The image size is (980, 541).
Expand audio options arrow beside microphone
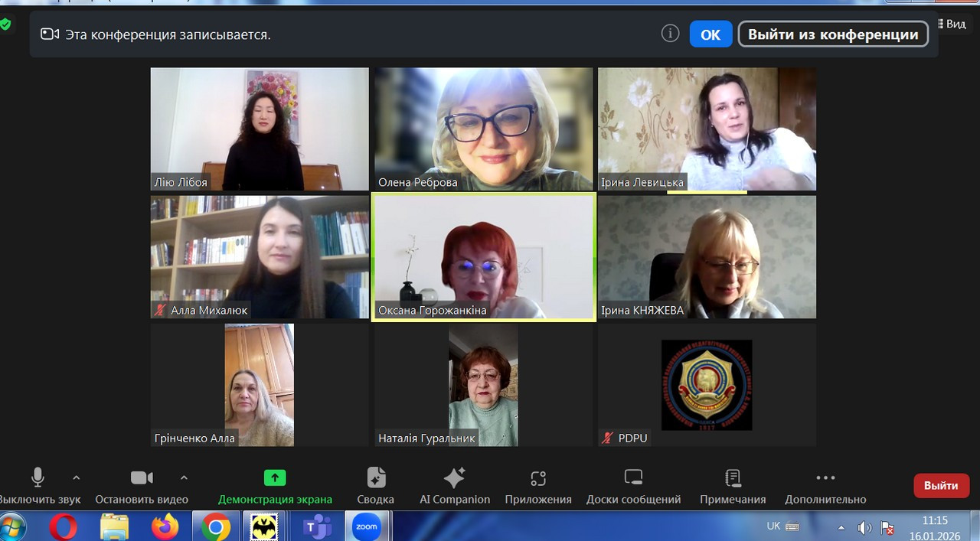pos(76,477)
